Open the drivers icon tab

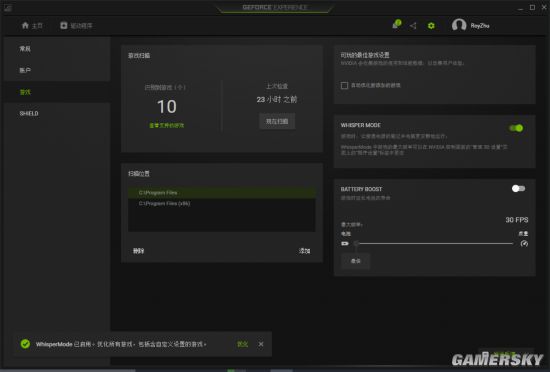point(63,26)
